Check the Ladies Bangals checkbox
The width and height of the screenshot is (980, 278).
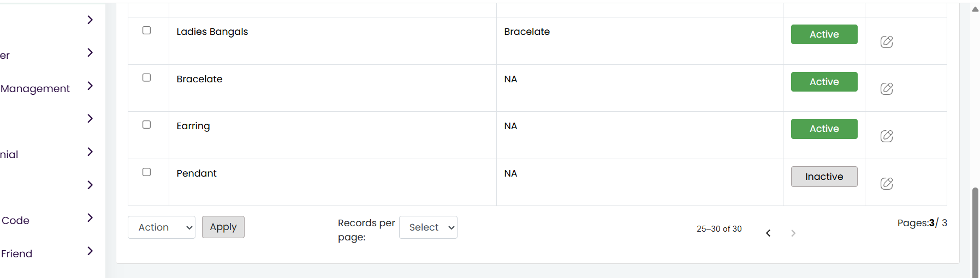pos(146,31)
